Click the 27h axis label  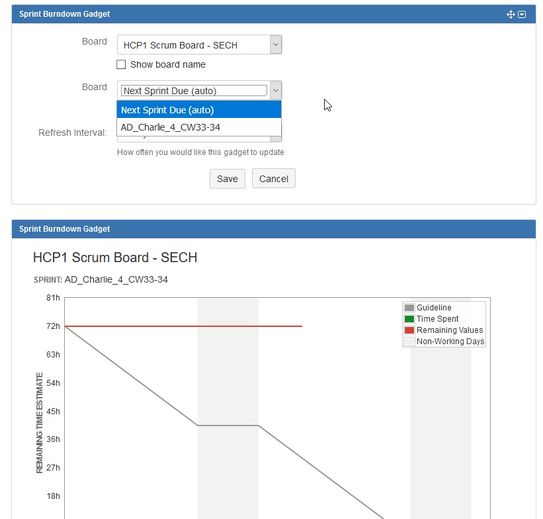(x=53, y=468)
